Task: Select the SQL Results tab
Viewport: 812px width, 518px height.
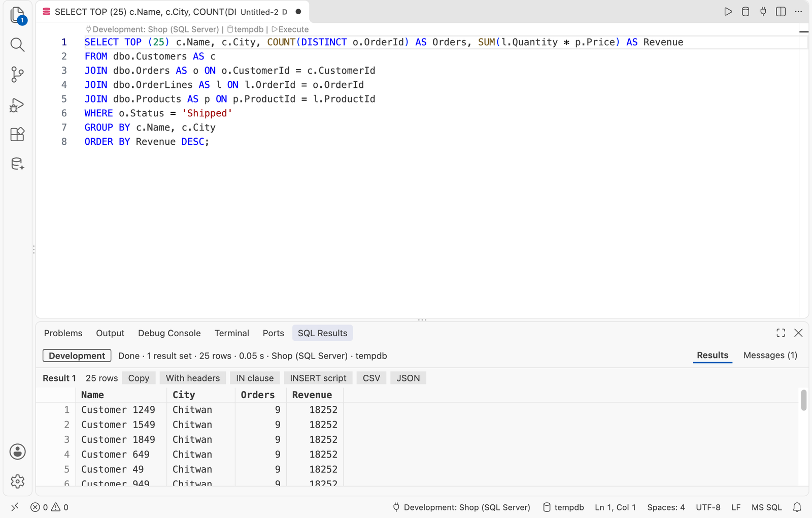Action: pyautogui.click(x=323, y=333)
